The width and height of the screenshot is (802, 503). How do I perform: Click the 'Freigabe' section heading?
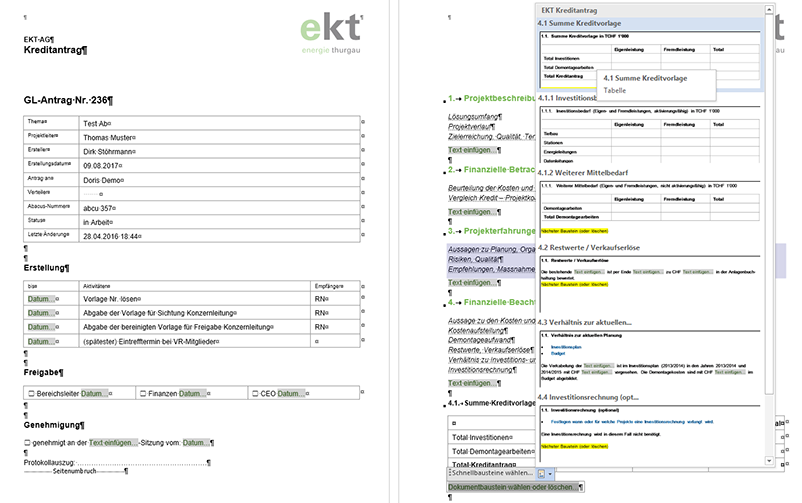[x=41, y=372]
